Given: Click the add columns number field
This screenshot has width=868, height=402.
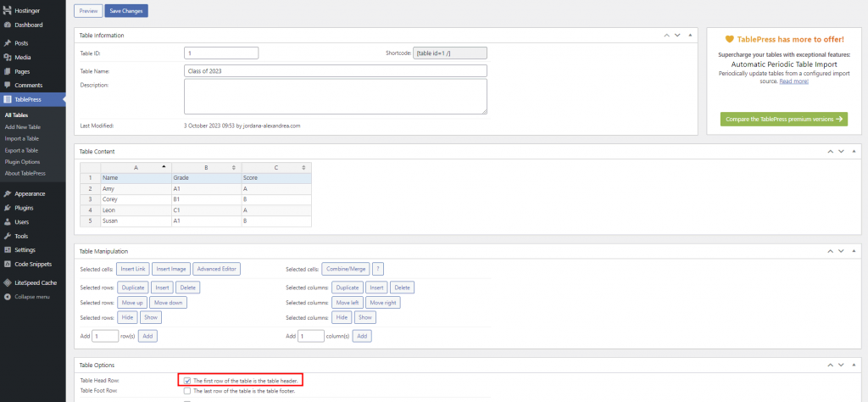Looking at the screenshot, I should [x=310, y=336].
